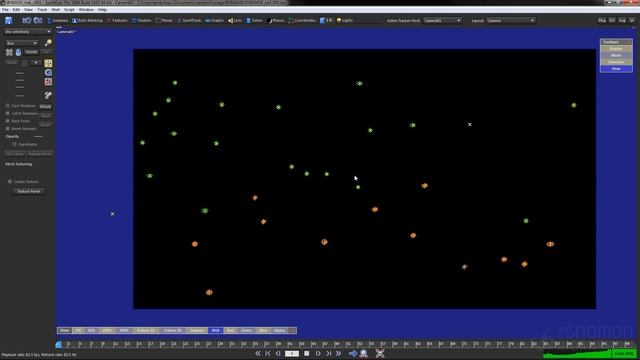Open the 3-D room

pos(326,20)
